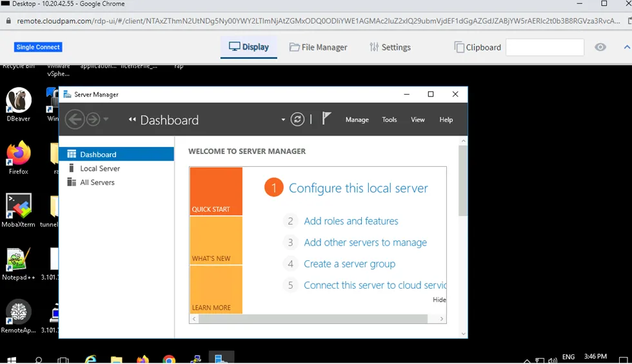Open the navigation history dropdown arrow
This screenshot has height=364, width=632.
pyautogui.click(x=106, y=119)
